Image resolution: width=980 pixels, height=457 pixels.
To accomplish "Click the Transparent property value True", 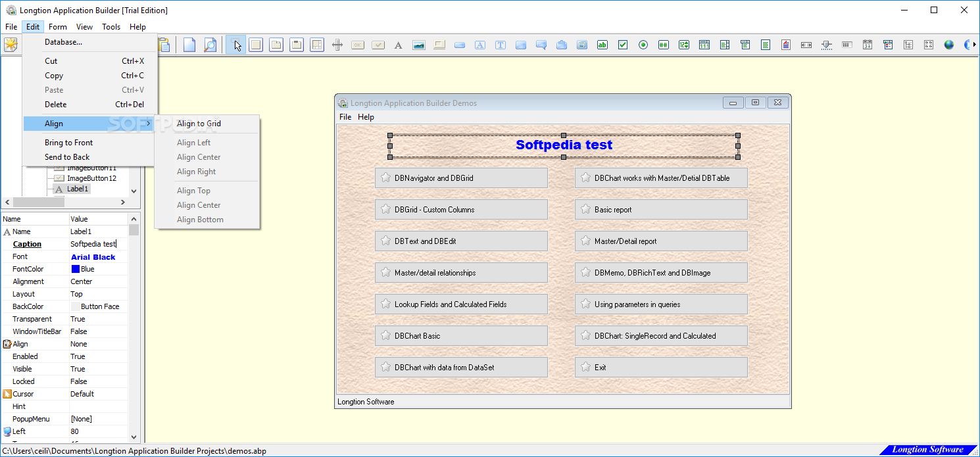I will 99,319.
